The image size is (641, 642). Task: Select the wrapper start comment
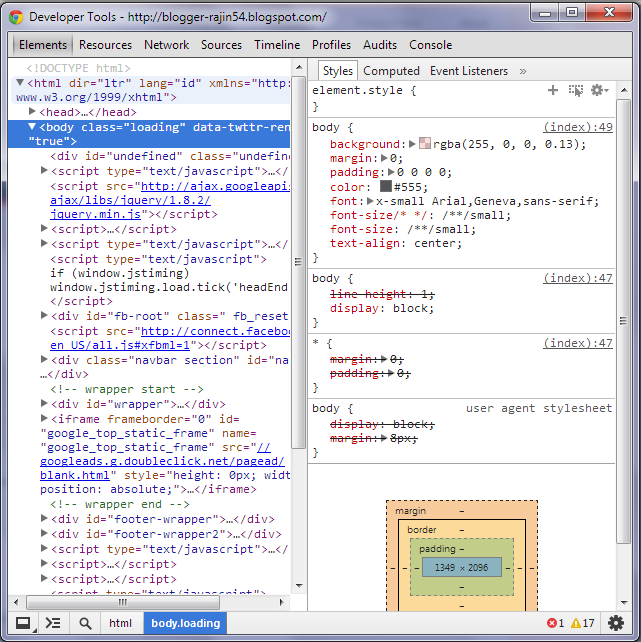(x=127, y=389)
